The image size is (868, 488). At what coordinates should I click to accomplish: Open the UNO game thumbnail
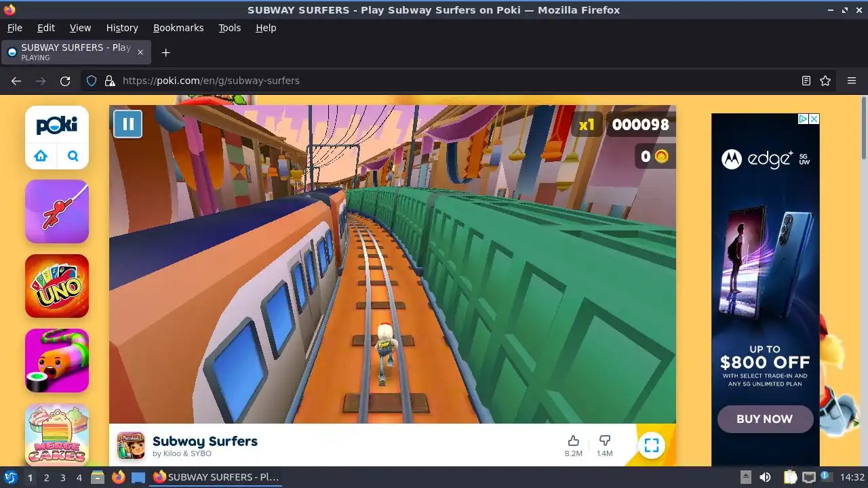click(x=57, y=286)
